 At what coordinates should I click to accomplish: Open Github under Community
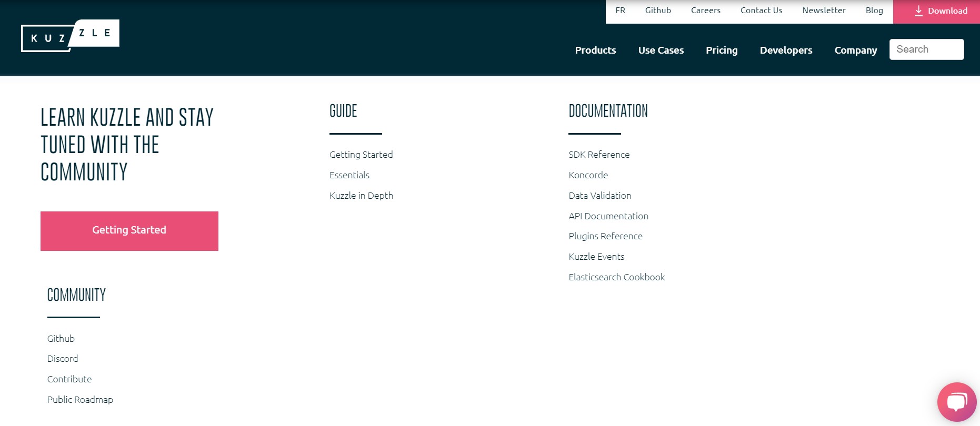tap(61, 339)
